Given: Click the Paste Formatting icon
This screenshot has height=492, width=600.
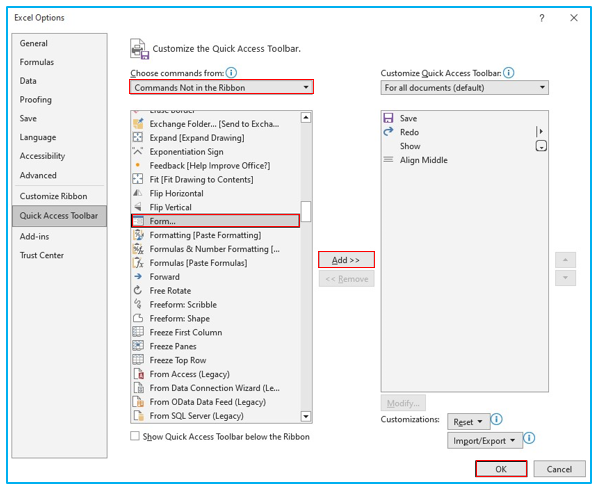Looking at the screenshot, I should tap(138, 235).
